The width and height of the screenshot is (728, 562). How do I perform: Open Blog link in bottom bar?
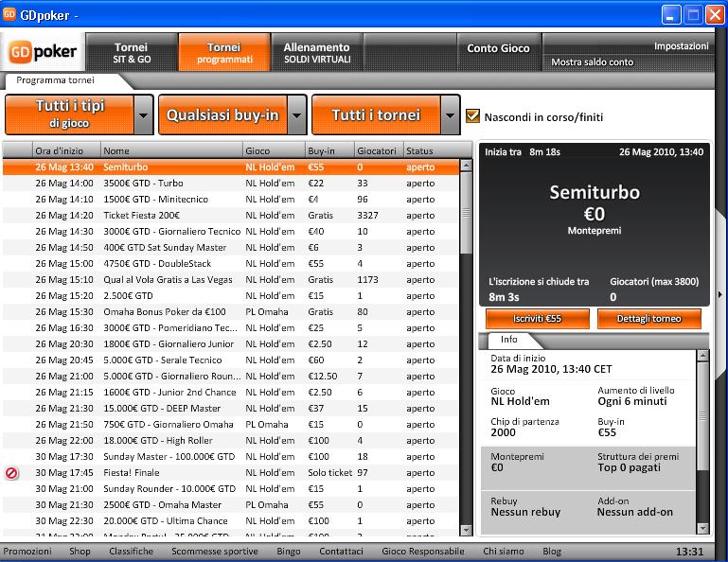[552, 552]
